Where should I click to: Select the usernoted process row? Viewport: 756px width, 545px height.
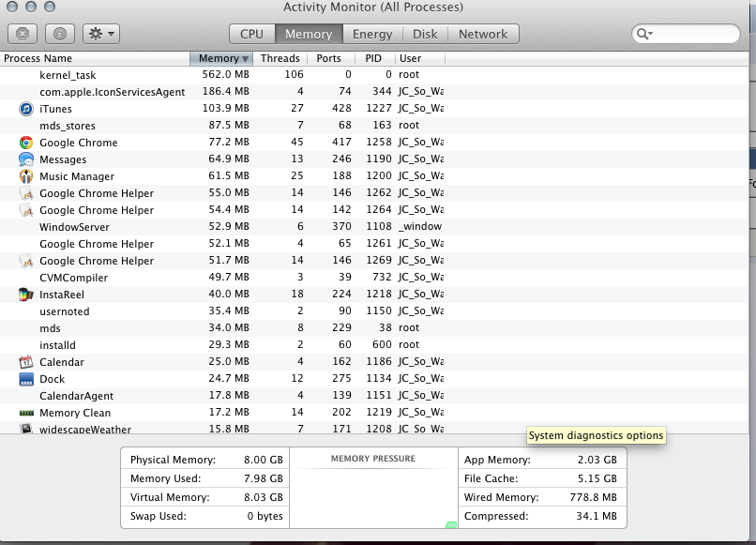[374, 311]
